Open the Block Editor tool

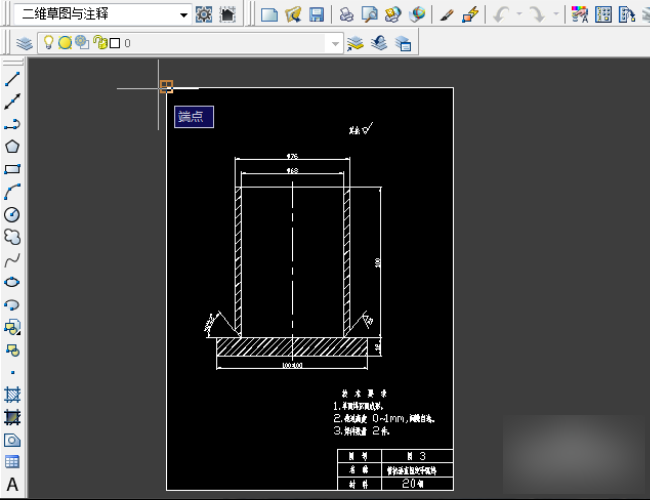pos(471,15)
